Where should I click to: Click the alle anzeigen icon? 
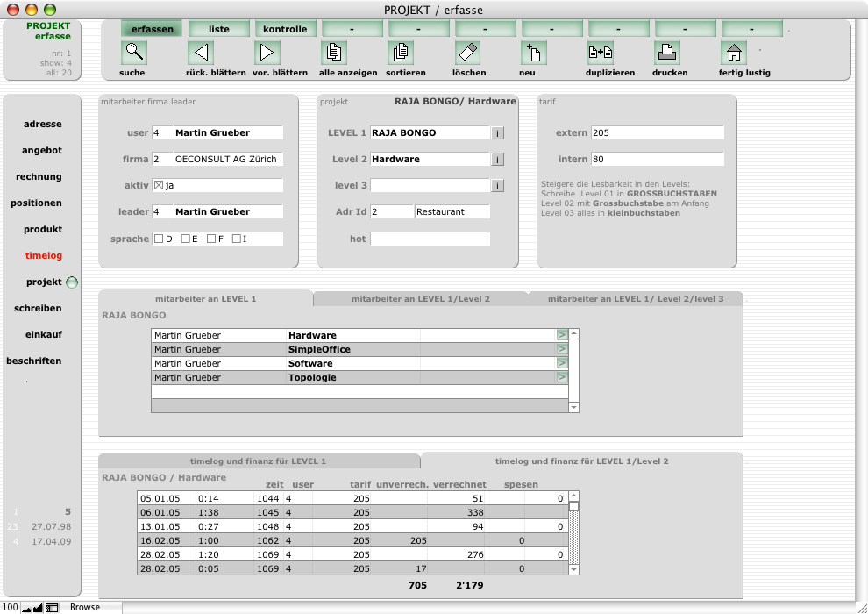[x=334, y=53]
